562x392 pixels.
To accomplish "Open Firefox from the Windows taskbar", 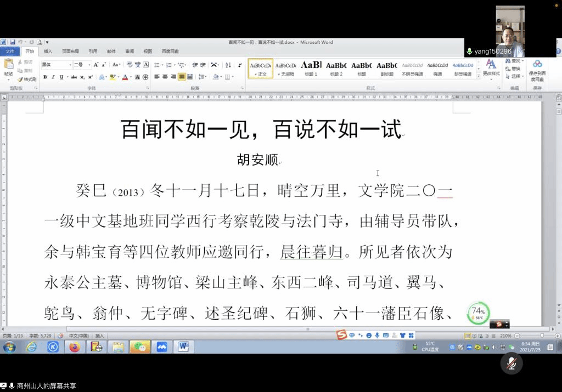I will [74, 347].
